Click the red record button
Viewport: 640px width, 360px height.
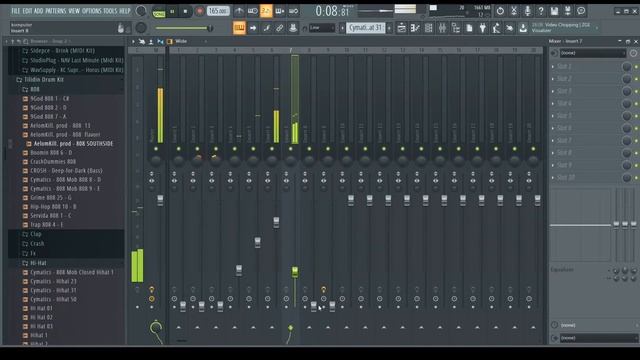pyautogui.click(x=199, y=11)
